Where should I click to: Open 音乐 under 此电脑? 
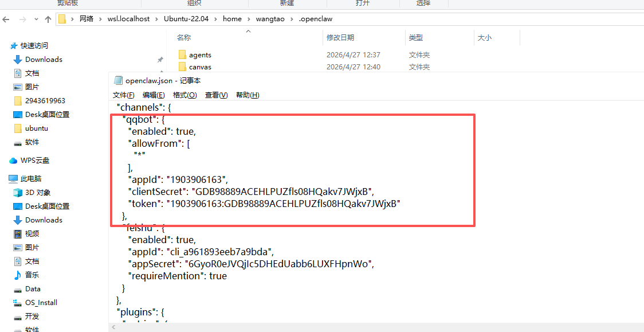point(32,275)
